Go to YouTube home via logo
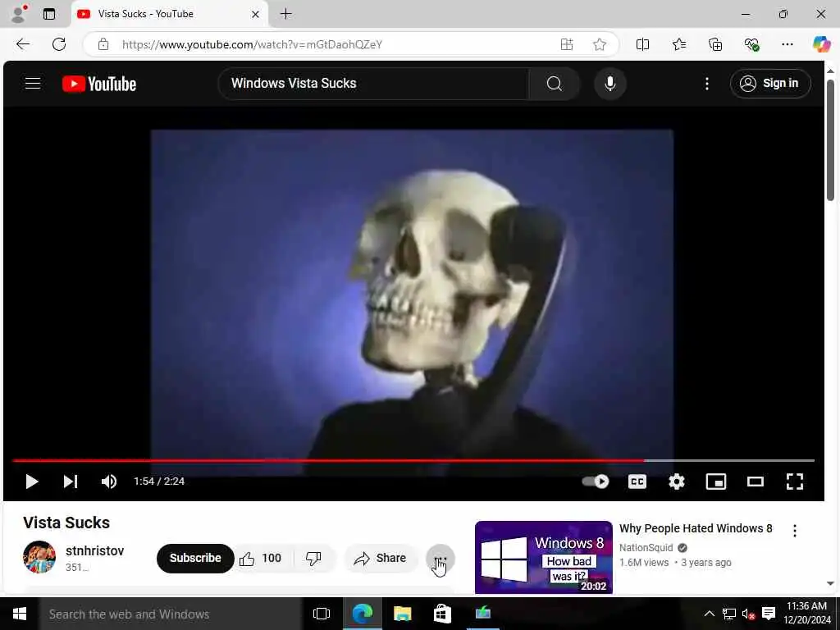The image size is (840, 630). [99, 84]
